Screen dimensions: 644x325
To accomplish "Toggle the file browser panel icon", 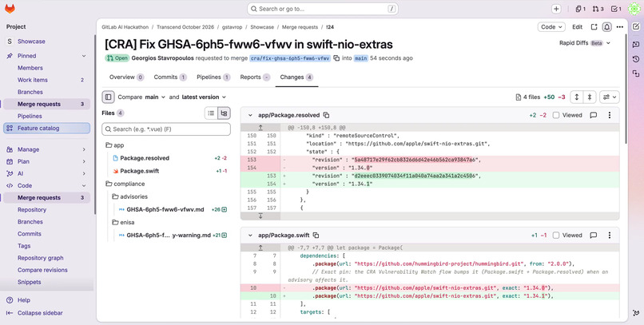I will point(108,97).
